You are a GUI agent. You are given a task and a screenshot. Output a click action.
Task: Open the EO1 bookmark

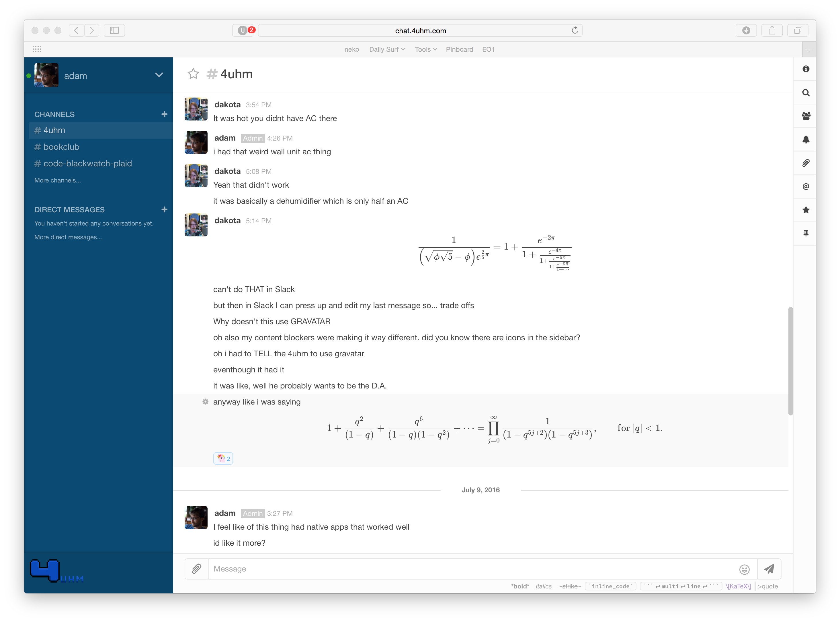[x=488, y=49]
